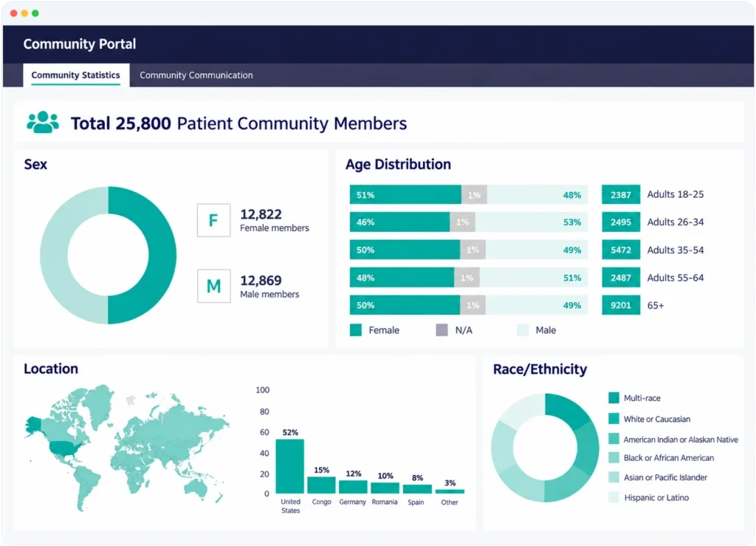
Task: Click the F female members icon box
Action: click(213, 220)
